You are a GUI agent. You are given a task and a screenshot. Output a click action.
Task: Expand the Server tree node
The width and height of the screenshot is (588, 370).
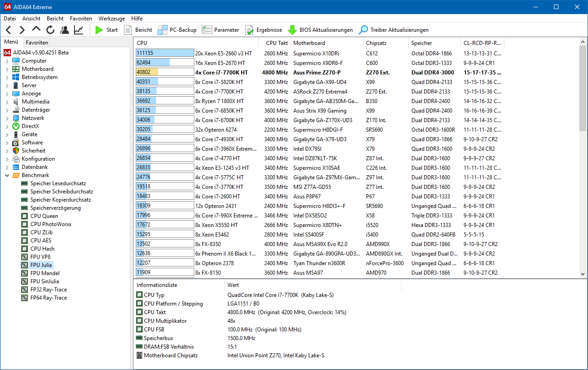7,85
